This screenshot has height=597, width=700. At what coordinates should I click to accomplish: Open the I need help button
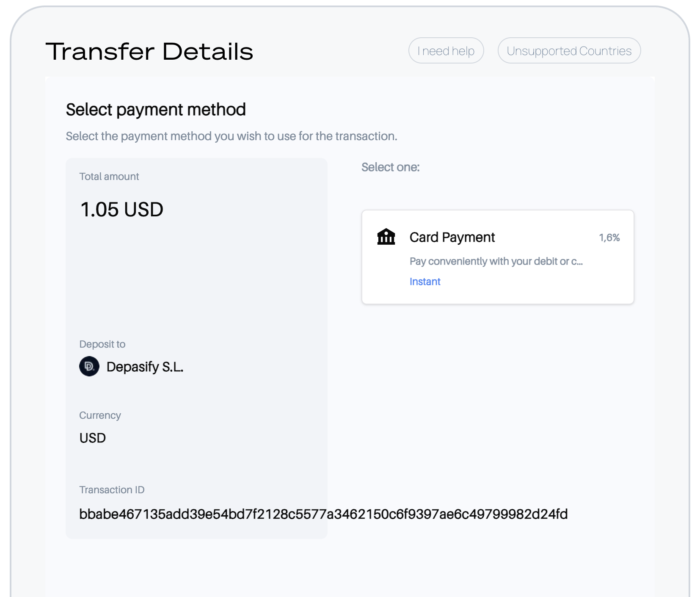tap(446, 51)
